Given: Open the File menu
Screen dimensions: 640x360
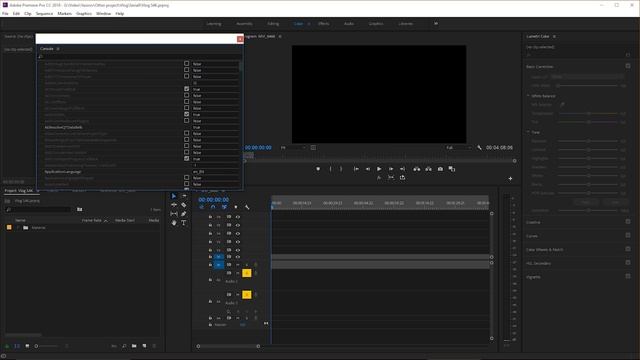Looking at the screenshot, I should point(5,13).
